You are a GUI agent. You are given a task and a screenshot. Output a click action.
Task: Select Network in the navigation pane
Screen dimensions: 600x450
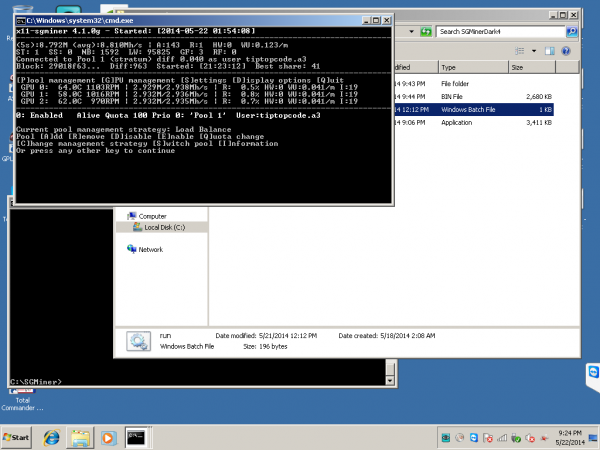click(145, 249)
